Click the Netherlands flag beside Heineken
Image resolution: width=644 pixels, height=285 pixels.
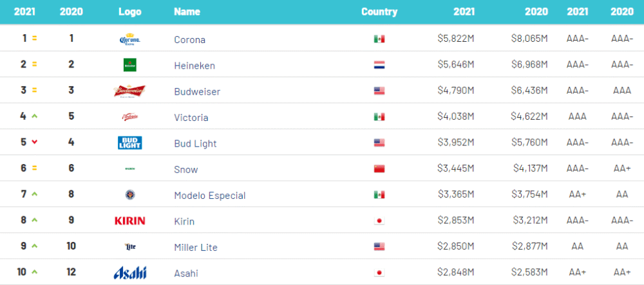click(x=379, y=65)
